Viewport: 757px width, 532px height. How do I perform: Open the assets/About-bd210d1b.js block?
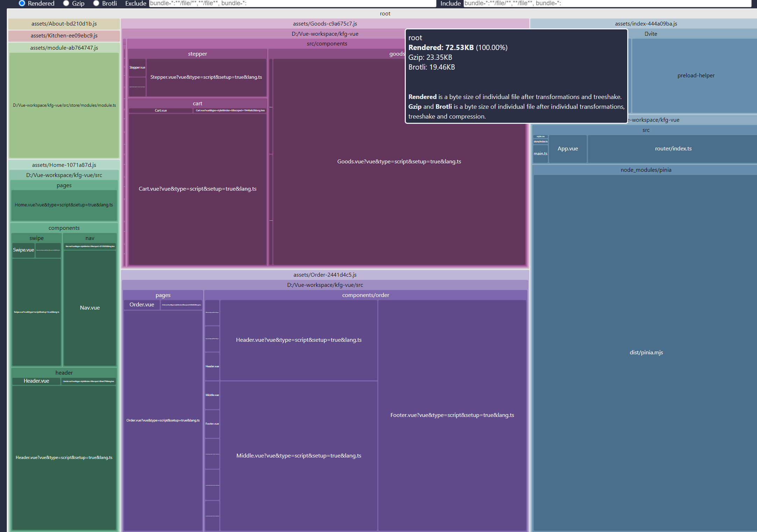(x=64, y=24)
